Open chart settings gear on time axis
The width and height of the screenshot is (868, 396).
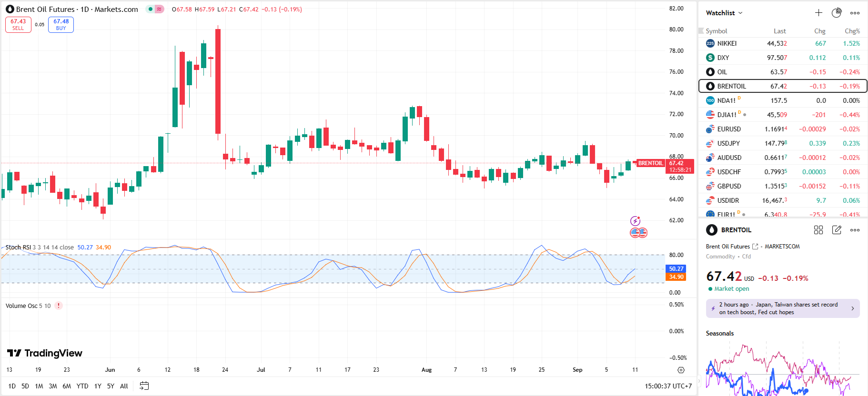coord(681,370)
